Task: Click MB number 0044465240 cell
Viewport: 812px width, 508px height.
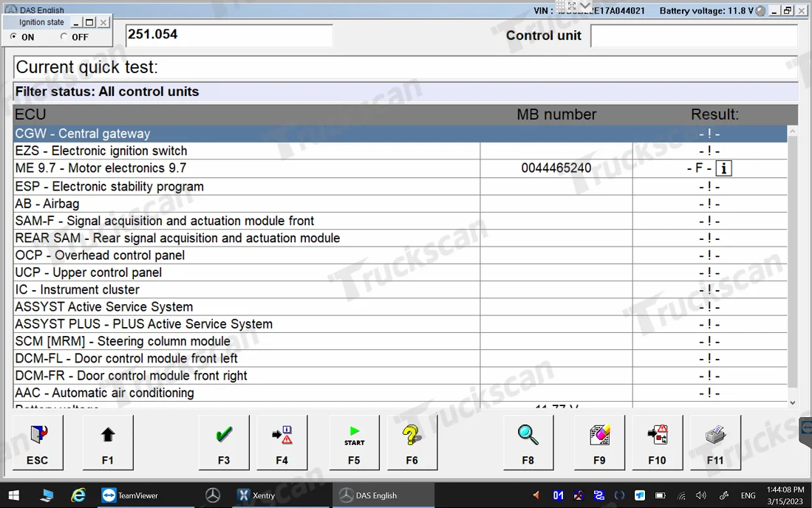Action: point(556,168)
